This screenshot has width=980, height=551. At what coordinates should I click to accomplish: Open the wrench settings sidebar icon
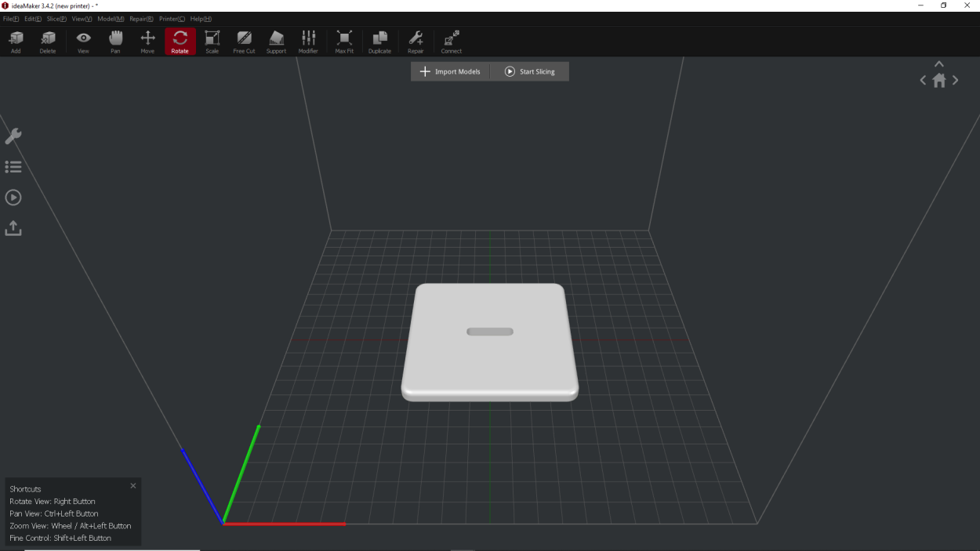pos(13,136)
